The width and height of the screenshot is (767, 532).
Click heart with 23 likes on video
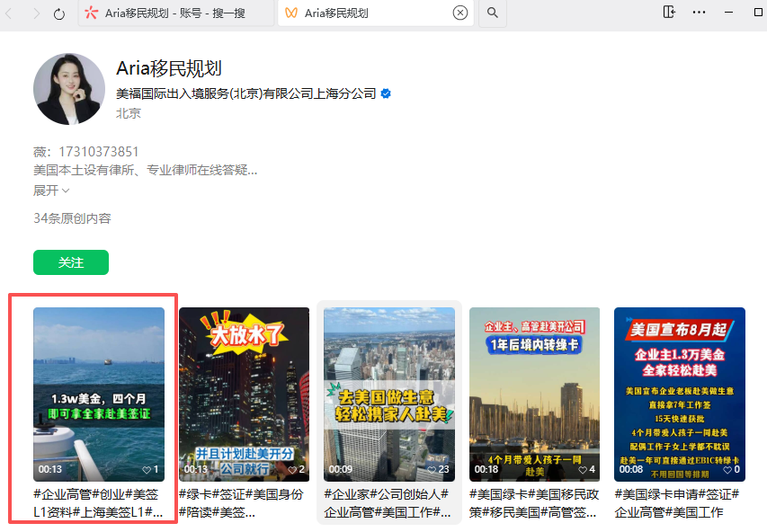[x=432, y=470]
